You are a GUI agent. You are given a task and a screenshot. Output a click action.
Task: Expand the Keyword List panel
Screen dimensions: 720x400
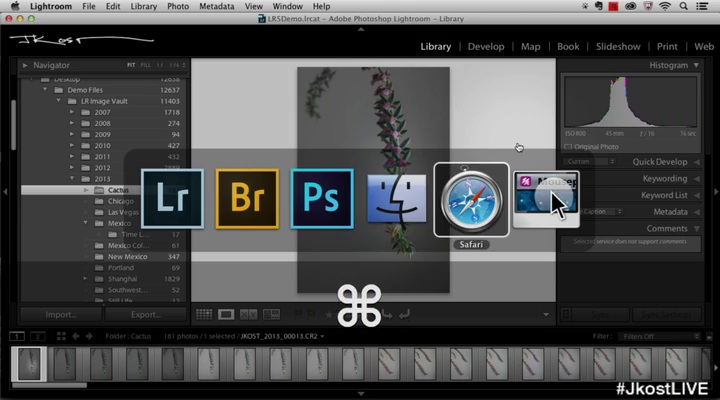point(697,195)
